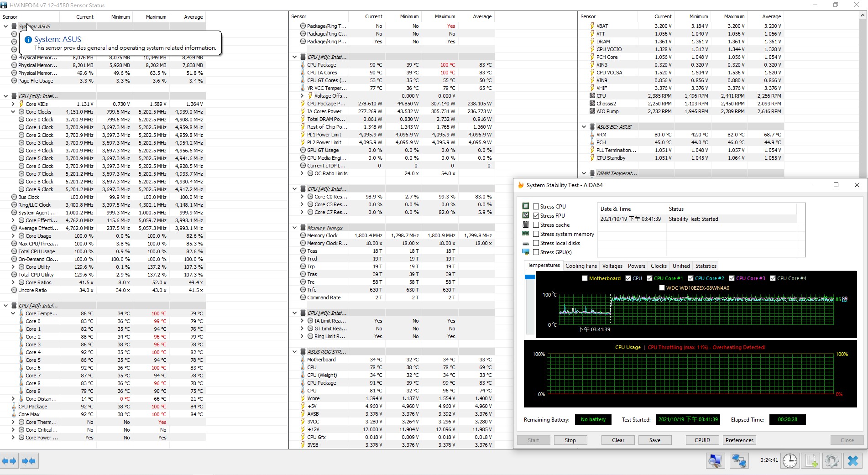Click the monitor icon beside Stress GPU(s)
Viewport: 868px width, 475px height.
tap(526, 252)
